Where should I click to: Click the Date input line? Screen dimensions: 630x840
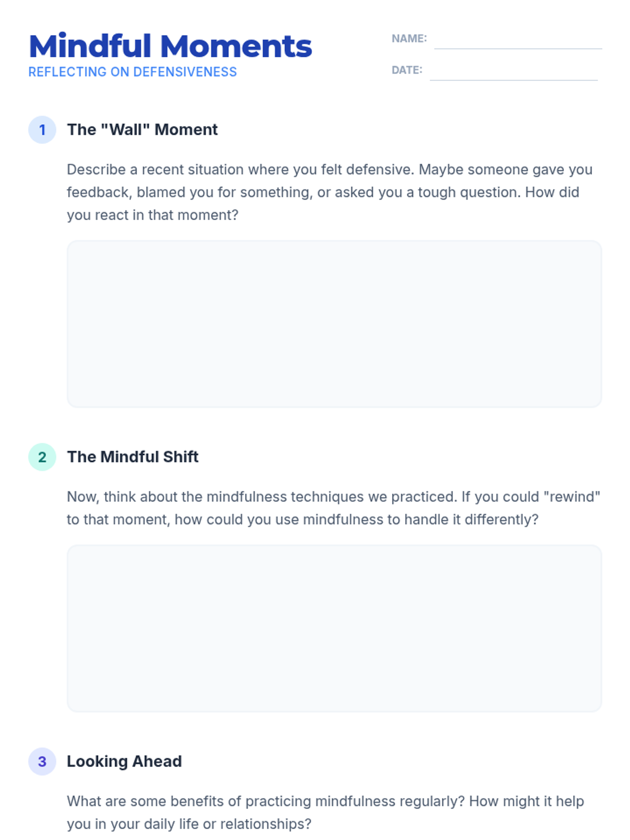tap(513, 72)
